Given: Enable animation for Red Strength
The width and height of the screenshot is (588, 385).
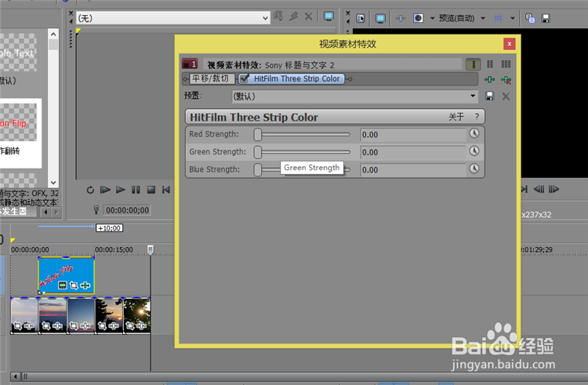Looking at the screenshot, I should 474,133.
